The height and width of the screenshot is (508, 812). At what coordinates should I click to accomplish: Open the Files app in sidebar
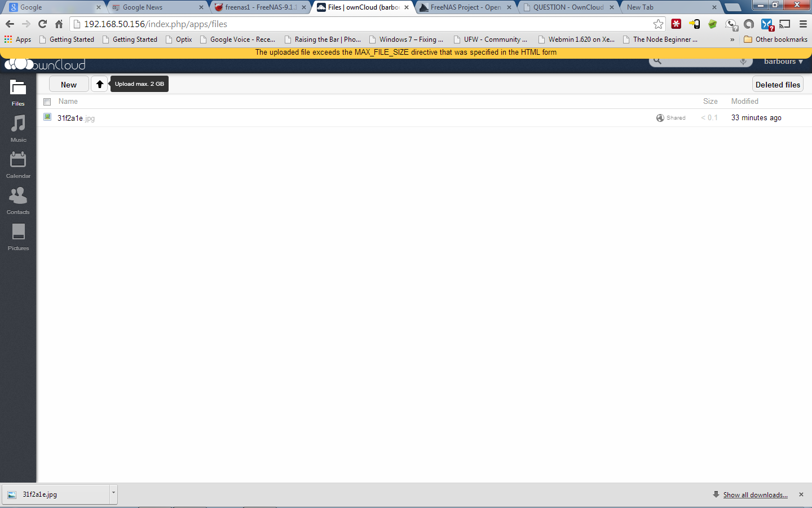(x=18, y=93)
